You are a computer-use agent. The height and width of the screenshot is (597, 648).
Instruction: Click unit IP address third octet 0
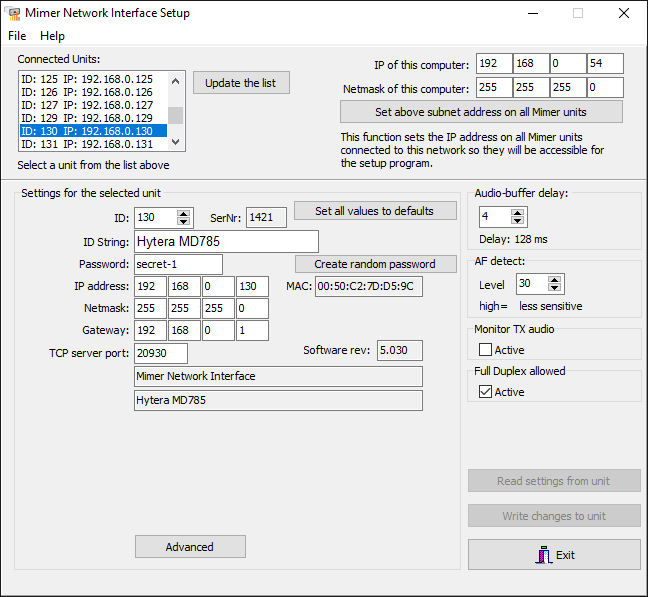pos(218,286)
